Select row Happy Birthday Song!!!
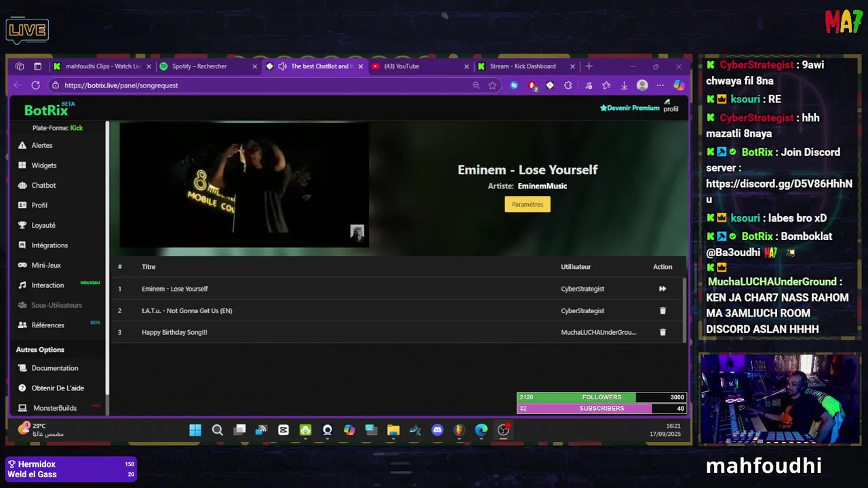The image size is (868, 488). coord(398,332)
